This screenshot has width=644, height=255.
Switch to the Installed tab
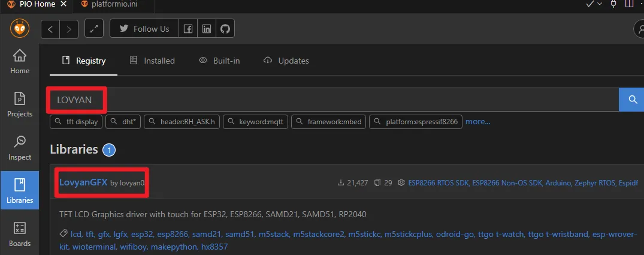(x=152, y=61)
